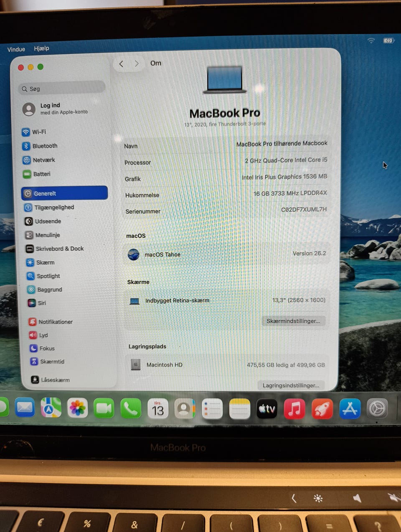Open Tilgængelighed settings
The width and height of the screenshot is (401, 532).
point(49,207)
